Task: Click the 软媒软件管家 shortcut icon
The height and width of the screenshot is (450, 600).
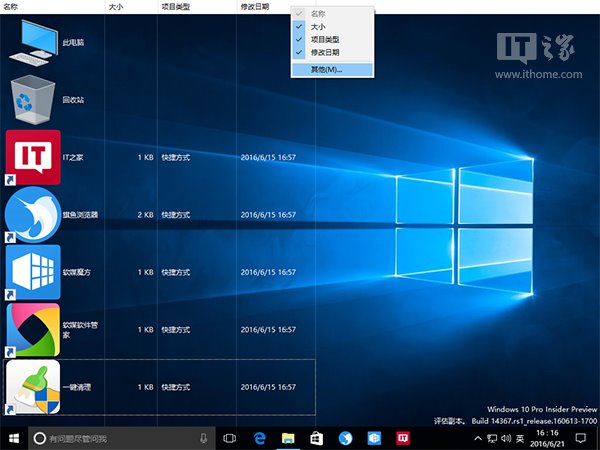Action: pos(33,328)
